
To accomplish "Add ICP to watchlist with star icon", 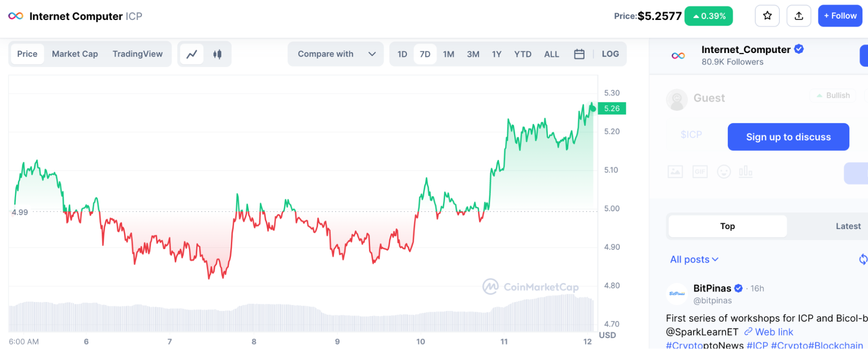I will 767,16.
